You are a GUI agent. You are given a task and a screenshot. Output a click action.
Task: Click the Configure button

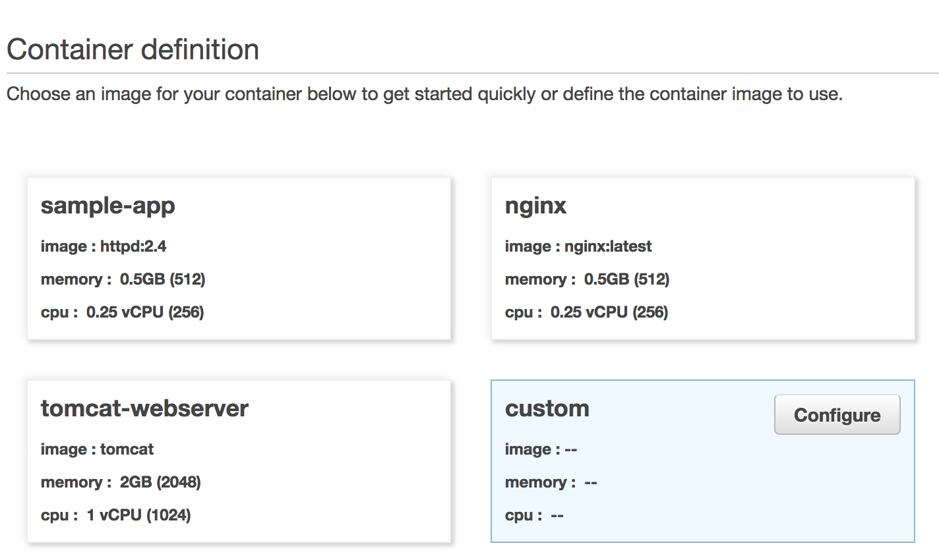coord(837,415)
